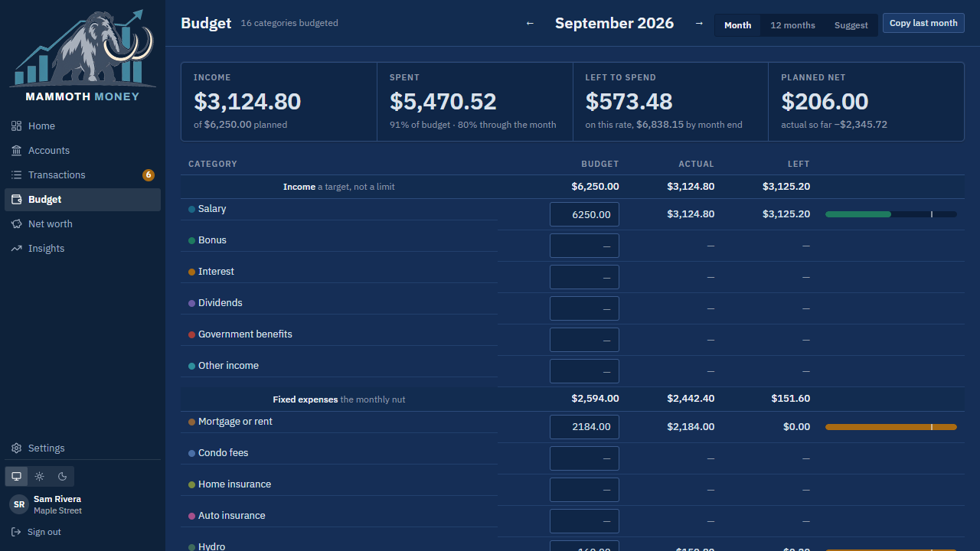The height and width of the screenshot is (551, 980).
Task: Click the Accounts bank icon
Action: click(16, 151)
